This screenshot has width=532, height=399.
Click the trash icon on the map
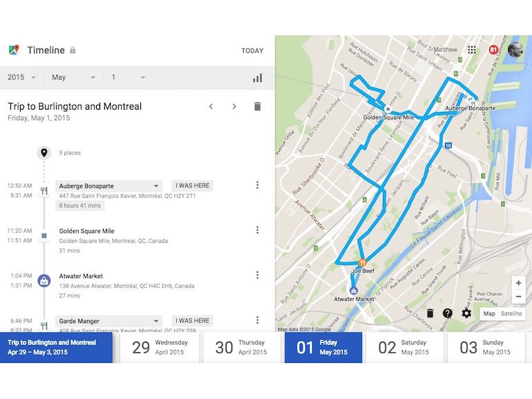point(430,313)
